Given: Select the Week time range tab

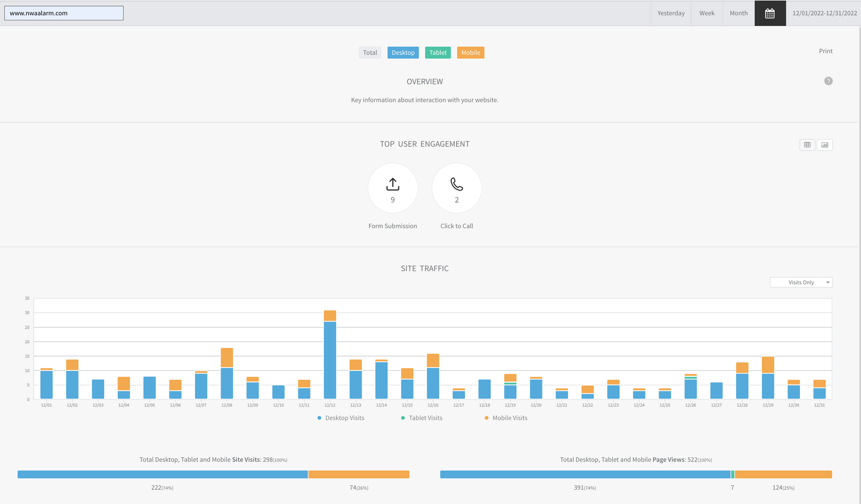Looking at the screenshot, I should [707, 13].
